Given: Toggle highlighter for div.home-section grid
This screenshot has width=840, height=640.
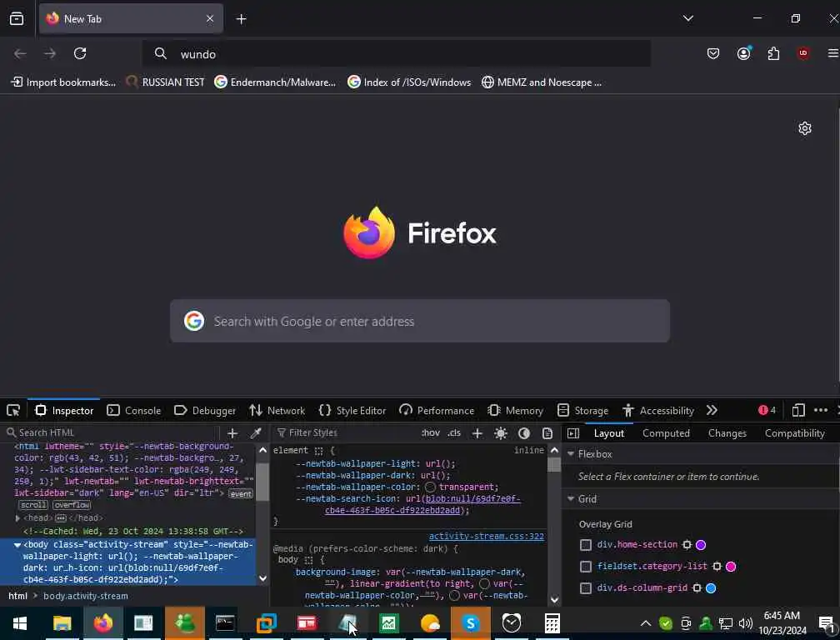Looking at the screenshot, I should tap(687, 545).
